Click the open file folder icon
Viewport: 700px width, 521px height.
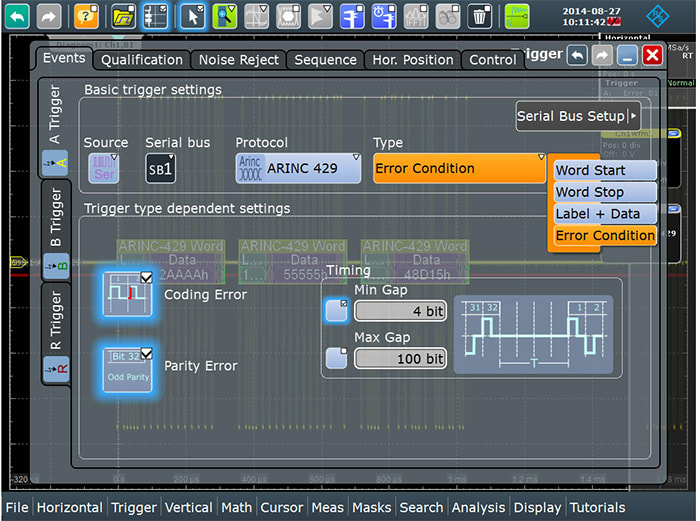pos(123,17)
